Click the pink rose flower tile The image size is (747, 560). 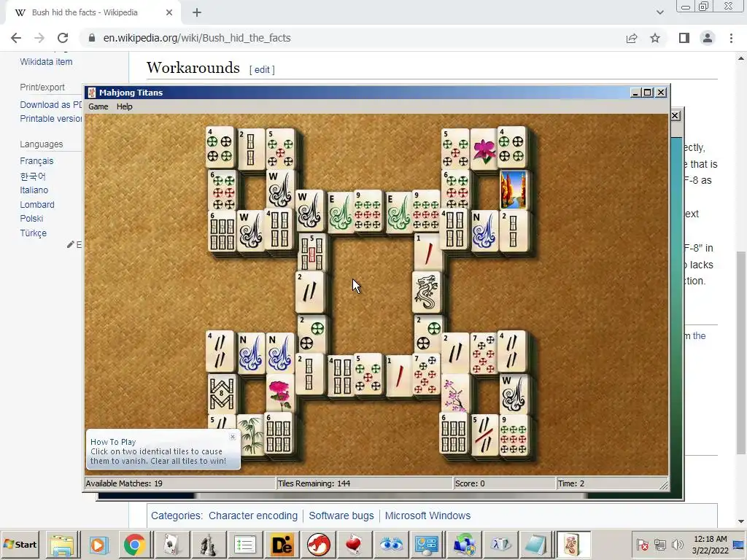pyautogui.click(x=279, y=393)
